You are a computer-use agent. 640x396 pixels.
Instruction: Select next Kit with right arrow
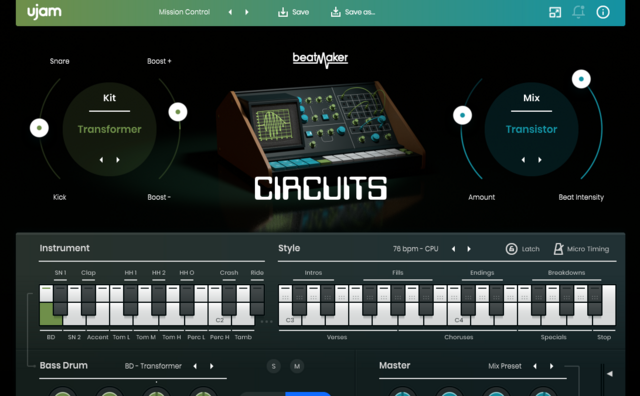click(x=118, y=160)
